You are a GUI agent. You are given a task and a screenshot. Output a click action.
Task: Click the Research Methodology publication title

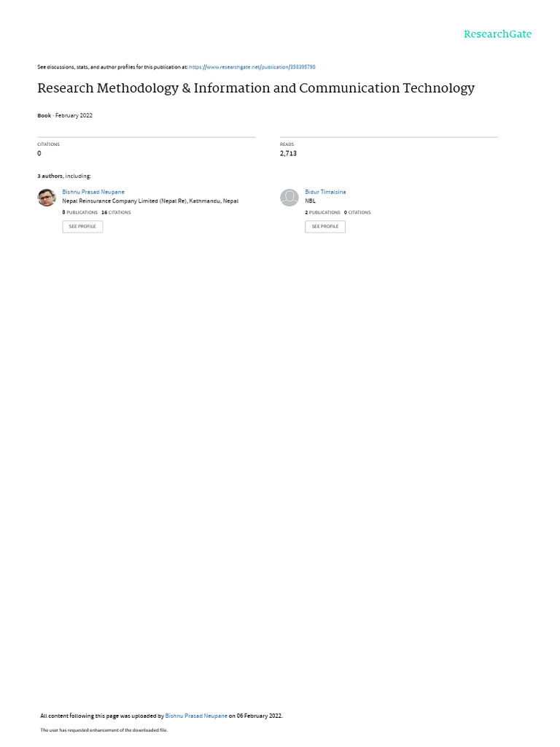click(256, 88)
